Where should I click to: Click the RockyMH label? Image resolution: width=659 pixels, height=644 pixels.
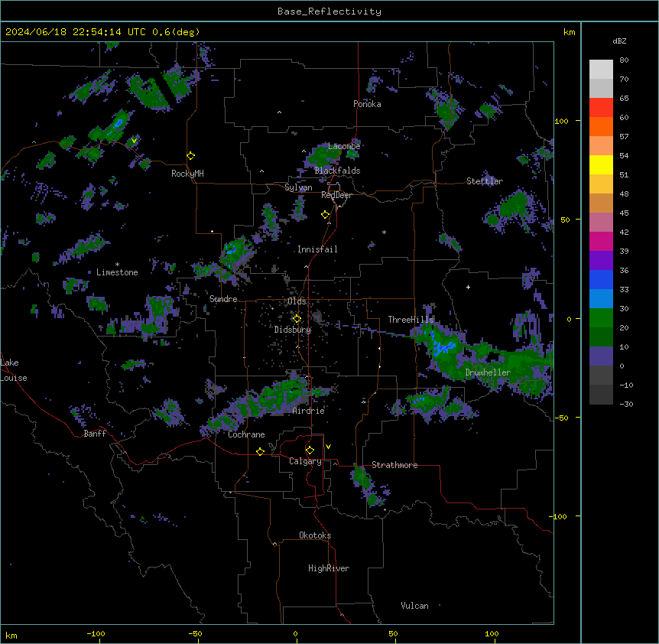pos(187,174)
